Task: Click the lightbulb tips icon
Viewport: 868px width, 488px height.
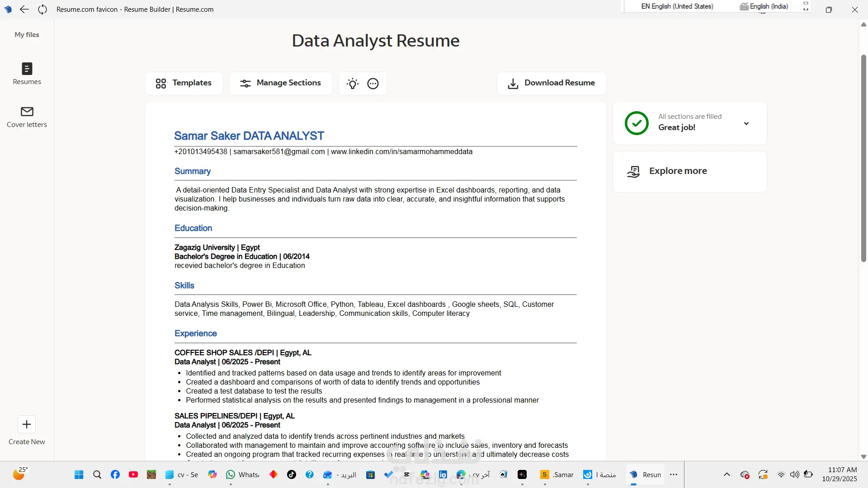Action: tap(353, 84)
